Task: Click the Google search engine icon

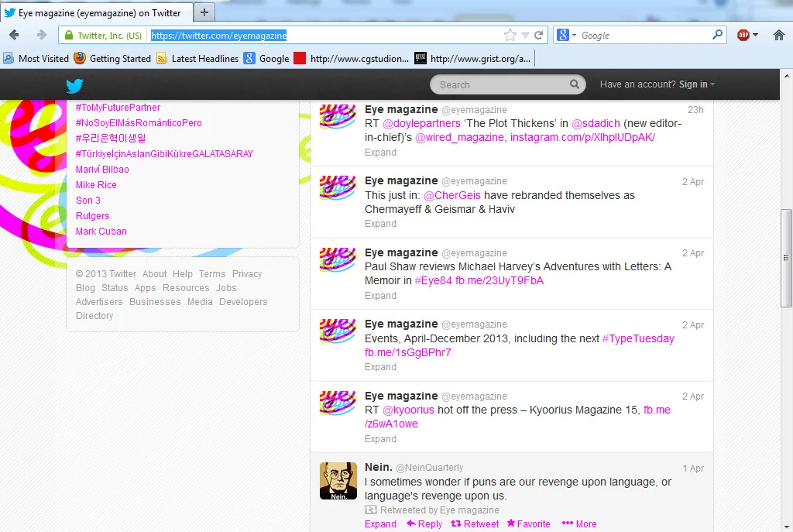Action: (562, 35)
